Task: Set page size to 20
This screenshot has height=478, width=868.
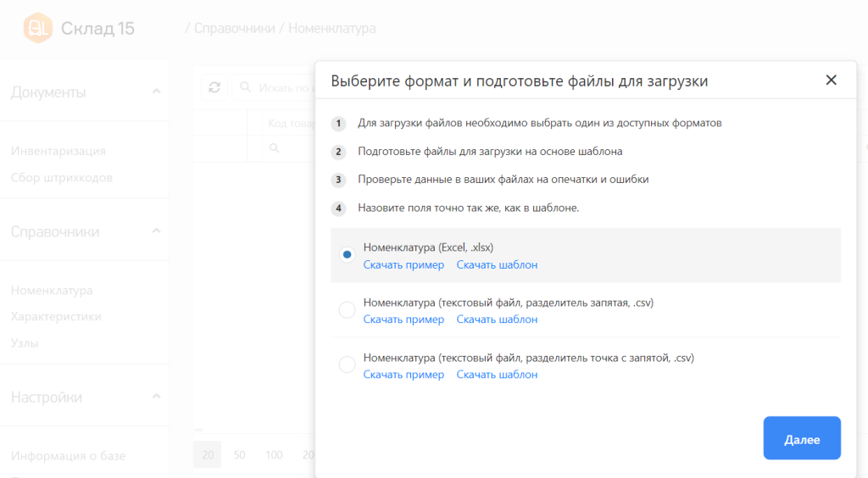Action: [208, 455]
